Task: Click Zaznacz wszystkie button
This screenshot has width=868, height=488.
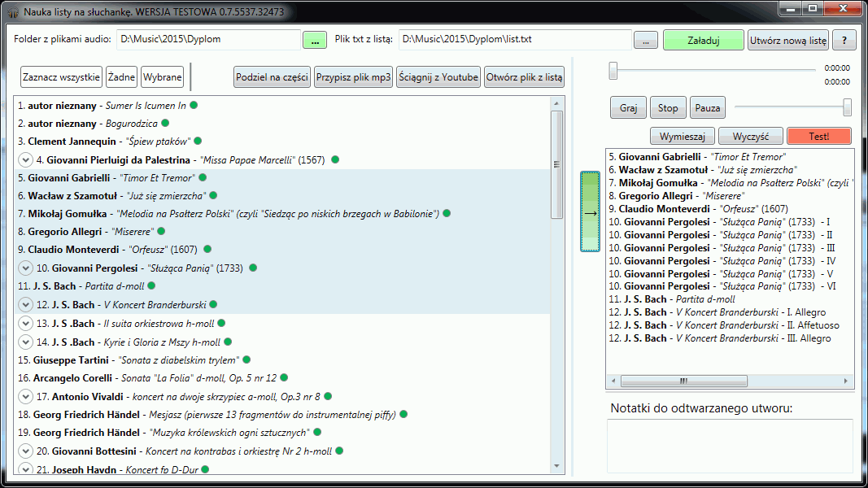Action: (x=62, y=77)
